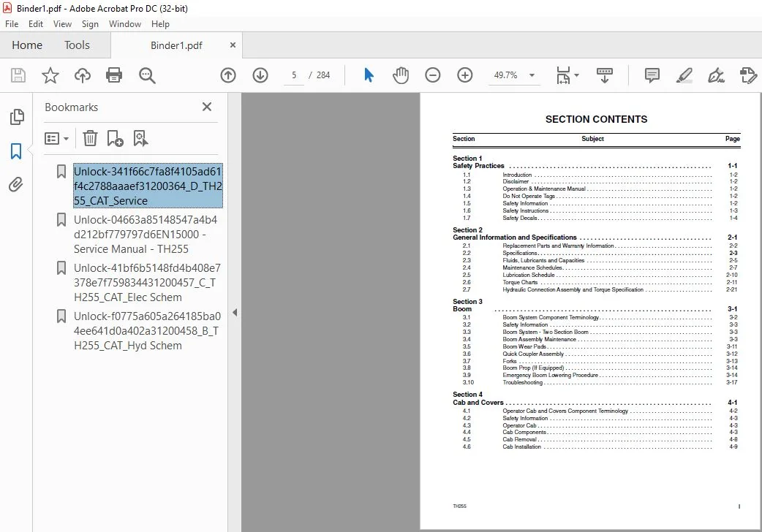Image resolution: width=762 pixels, height=532 pixels.
Task: Open the Attachments paperclip panel
Action: (16, 185)
